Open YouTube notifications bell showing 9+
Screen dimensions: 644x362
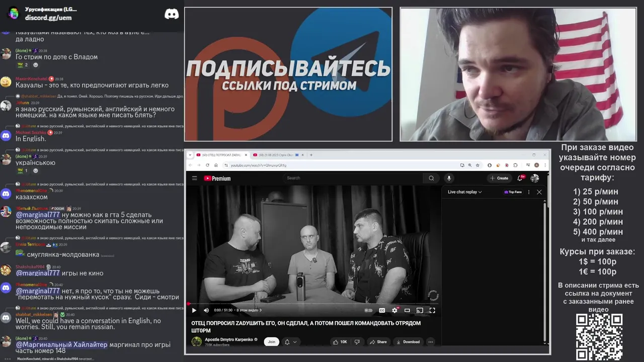tap(521, 178)
